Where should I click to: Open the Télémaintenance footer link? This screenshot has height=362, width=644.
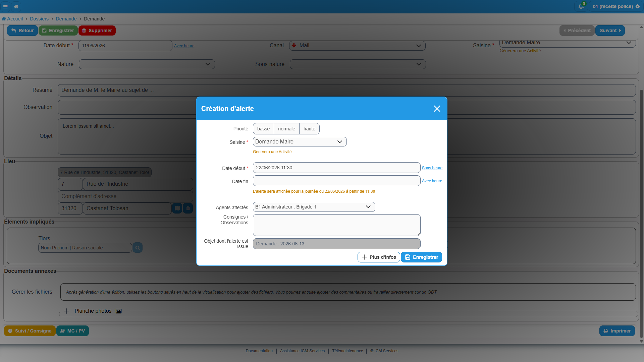point(347,351)
